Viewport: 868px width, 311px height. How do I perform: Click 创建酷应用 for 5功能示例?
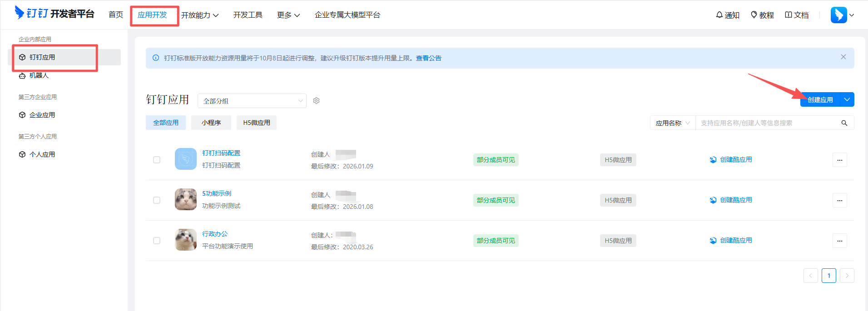tap(731, 200)
